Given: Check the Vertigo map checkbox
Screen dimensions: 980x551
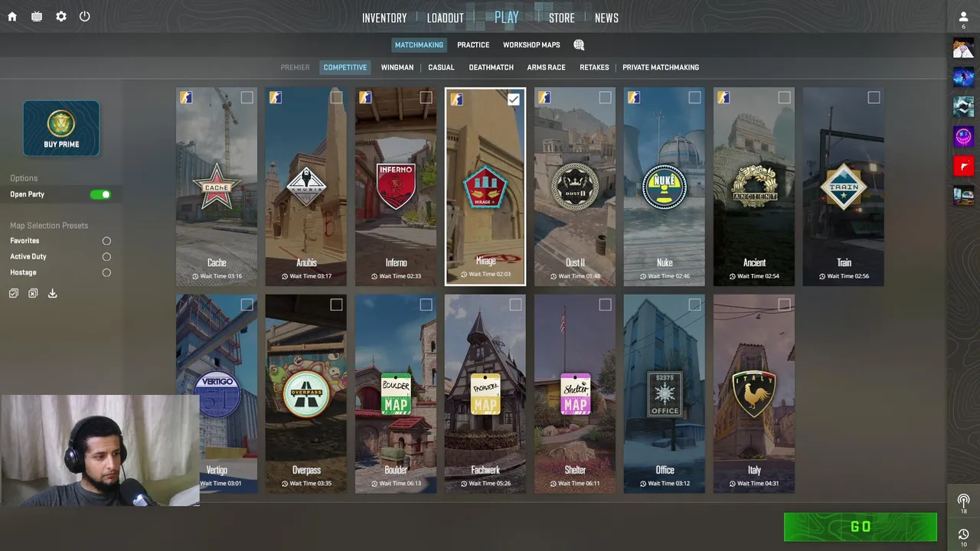Looking at the screenshot, I should pyautogui.click(x=247, y=305).
